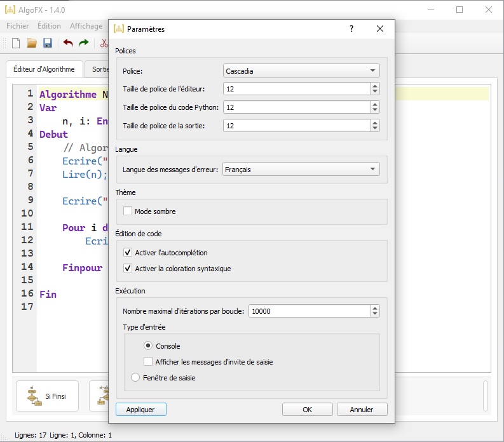This screenshot has height=442, width=504.
Task: Close the Paramètres dialog with X
Action: [x=380, y=29]
